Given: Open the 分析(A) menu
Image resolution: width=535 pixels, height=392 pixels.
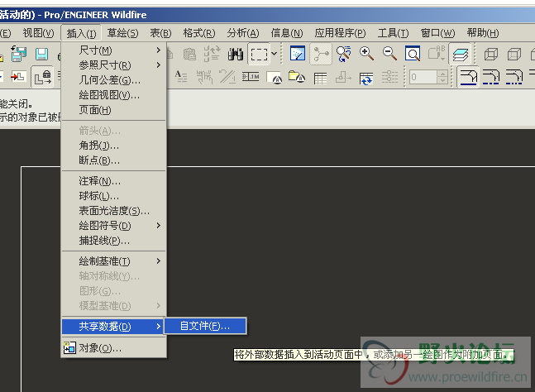Looking at the screenshot, I should click(243, 33).
